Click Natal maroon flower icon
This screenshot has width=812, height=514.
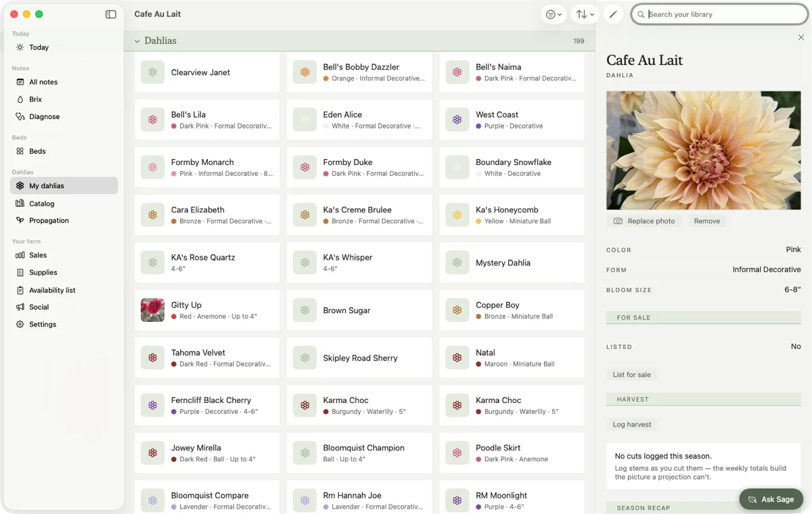point(457,358)
